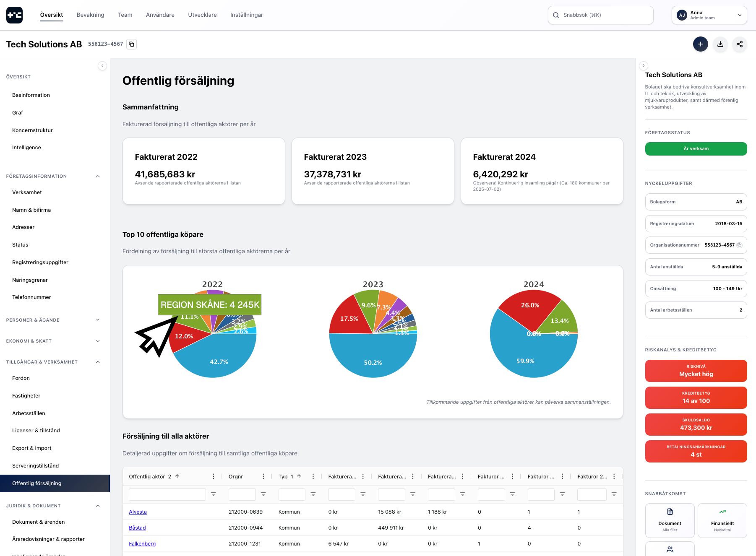Image resolution: width=756 pixels, height=556 pixels.
Task: Click the share icon in header
Action: point(739,44)
